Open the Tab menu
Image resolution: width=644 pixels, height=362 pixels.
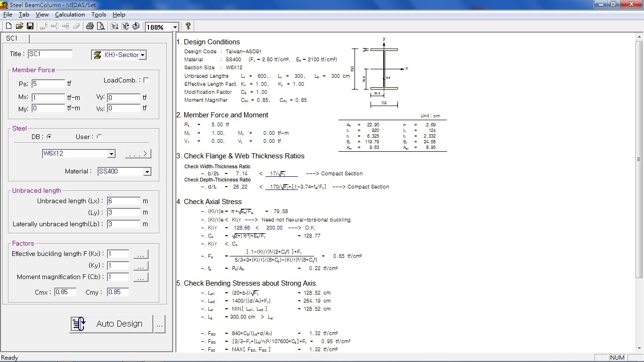click(24, 15)
